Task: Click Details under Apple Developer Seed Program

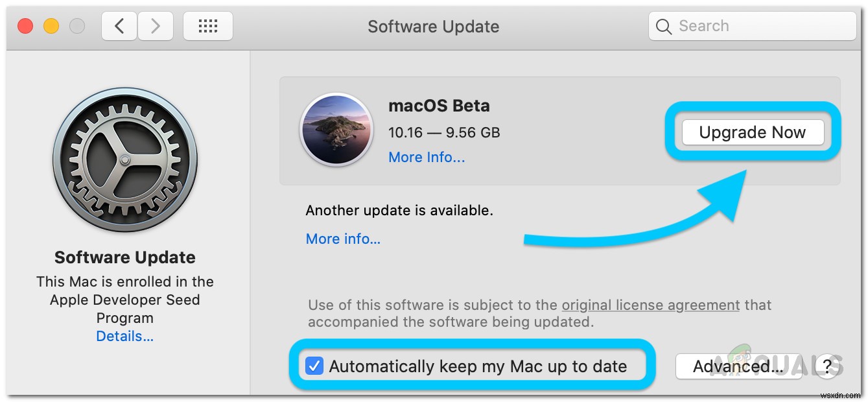Action: [124, 336]
